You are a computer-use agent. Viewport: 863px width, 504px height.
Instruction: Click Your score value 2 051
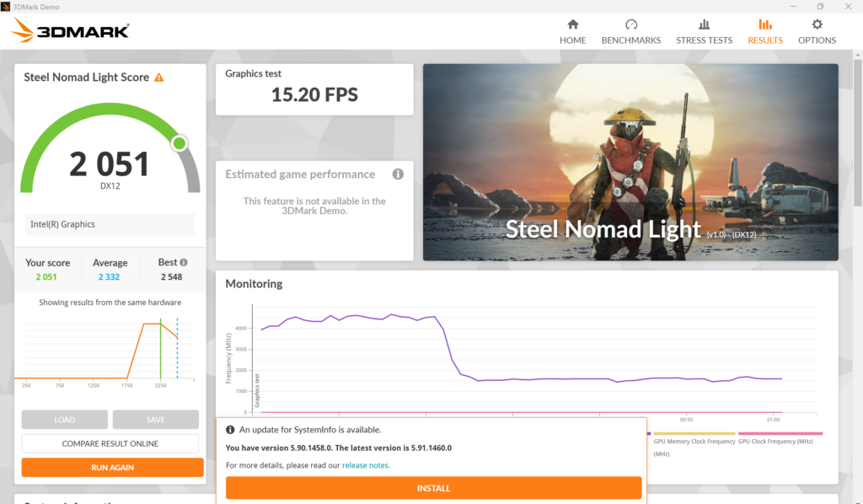point(46,276)
